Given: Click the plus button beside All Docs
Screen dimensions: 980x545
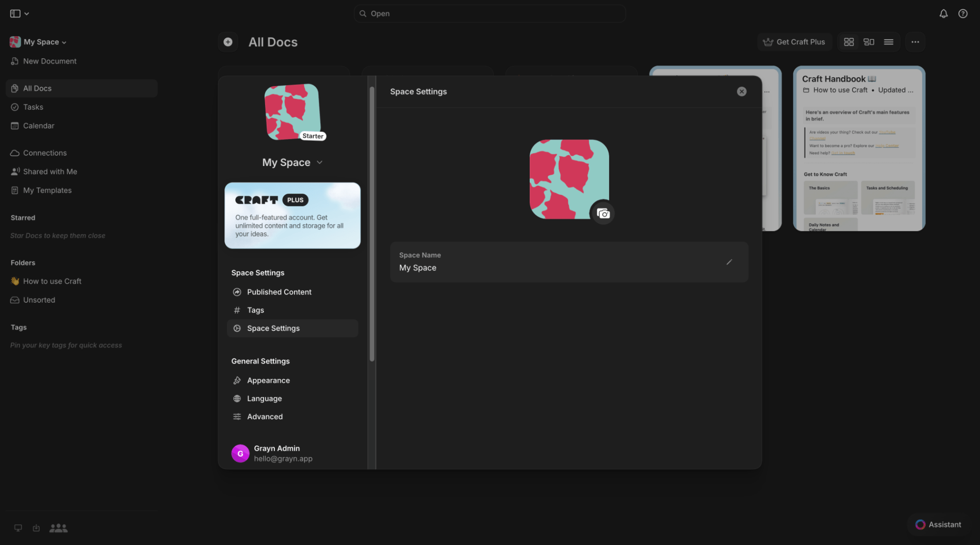Looking at the screenshot, I should (x=228, y=42).
